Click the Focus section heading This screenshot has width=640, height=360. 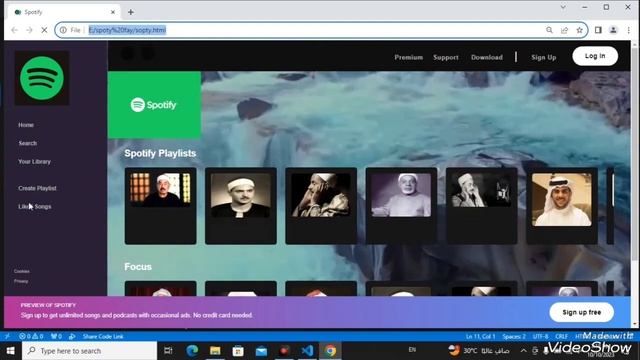[x=138, y=267]
